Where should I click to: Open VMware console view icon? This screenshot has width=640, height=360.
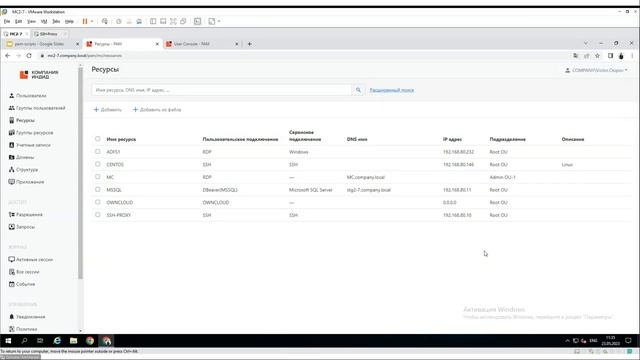[x=198, y=21]
